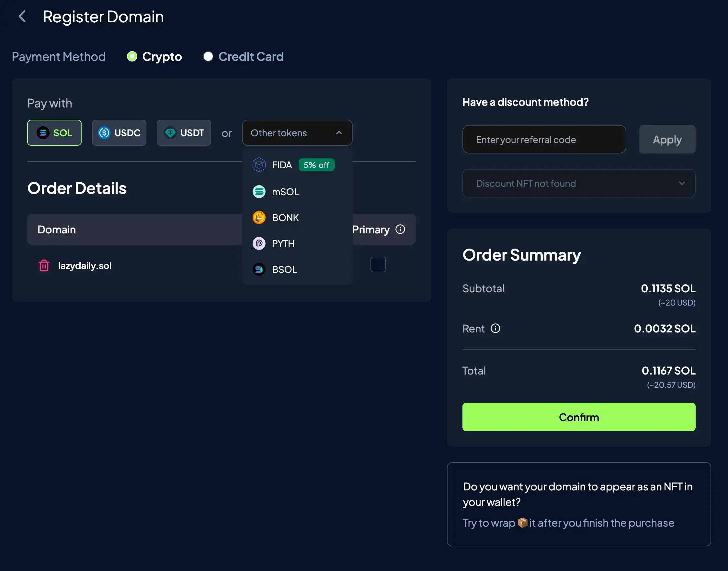Viewport: 728px width, 571px height.
Task: Click the Primary column info icon
Action: [400, 229]
